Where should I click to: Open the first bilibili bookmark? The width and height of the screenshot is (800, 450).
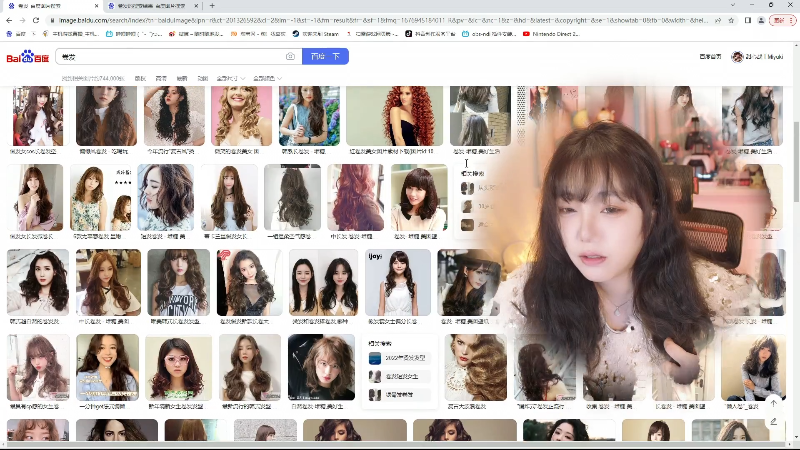(x=134, y=34)
